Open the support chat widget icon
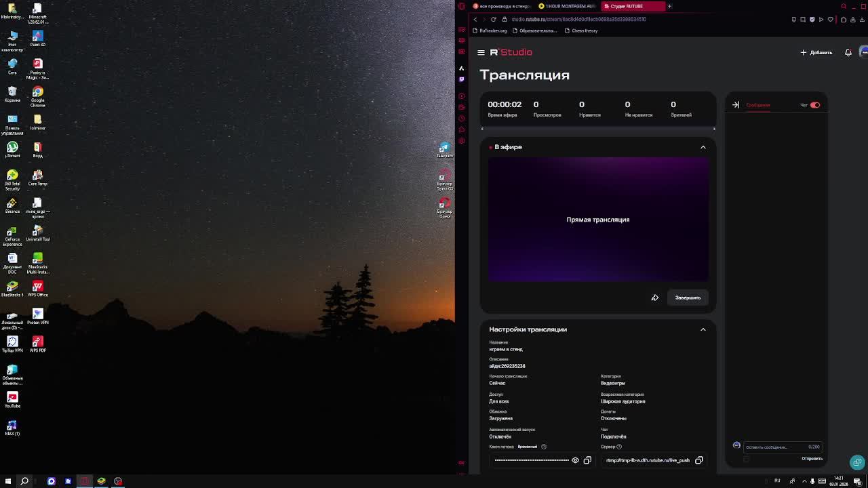Image resolution: width=868 pixels, height=488 pixels. (857, 462)
